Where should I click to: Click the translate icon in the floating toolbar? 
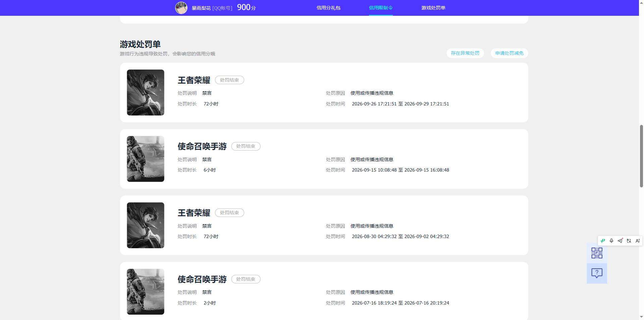tap(629, 241)
